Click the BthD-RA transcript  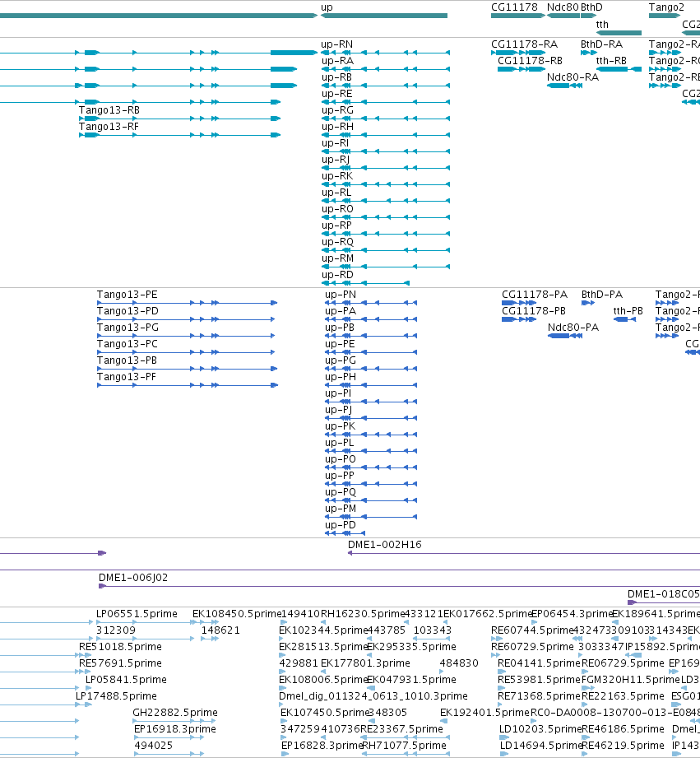point(588,53)
